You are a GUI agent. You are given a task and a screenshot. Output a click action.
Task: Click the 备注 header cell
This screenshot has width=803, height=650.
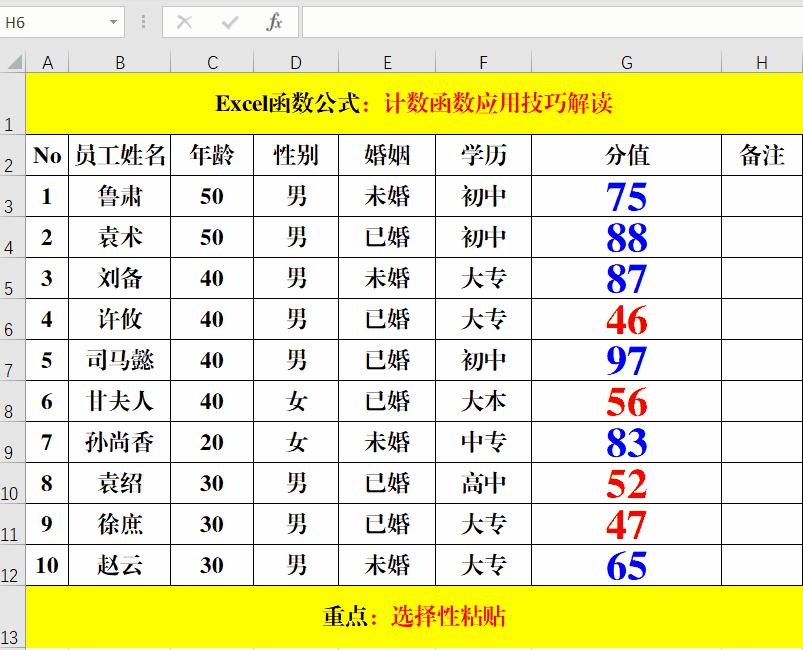click(x=758, y=155)
